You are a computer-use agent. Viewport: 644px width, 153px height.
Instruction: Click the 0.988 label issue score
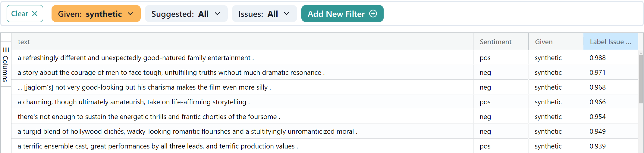tap(598, 58)
